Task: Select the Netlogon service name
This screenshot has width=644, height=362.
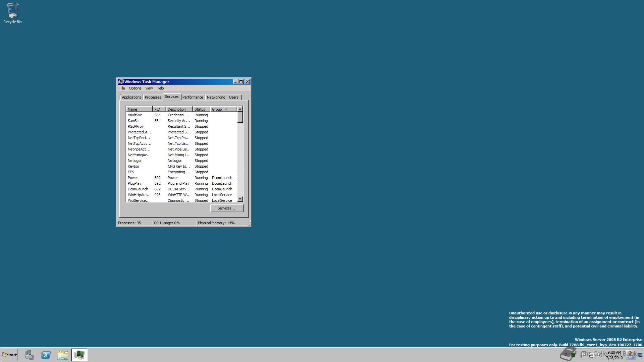Action: tap(135, 161)
